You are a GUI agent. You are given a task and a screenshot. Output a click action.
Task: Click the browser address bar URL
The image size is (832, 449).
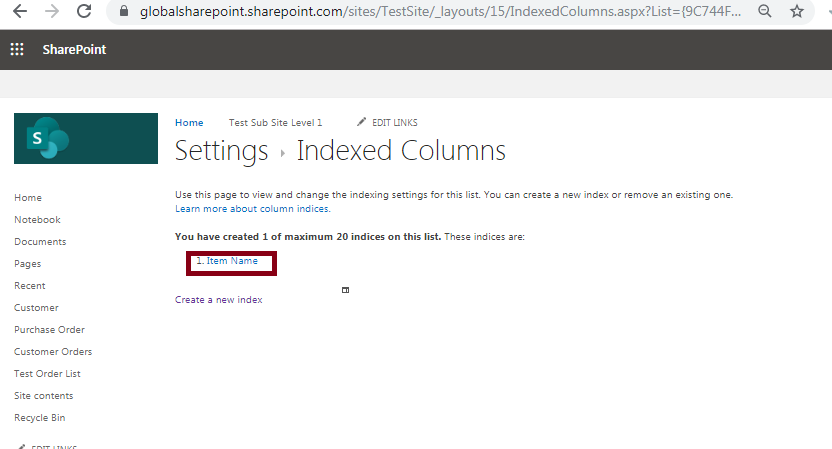coord(440,11)
